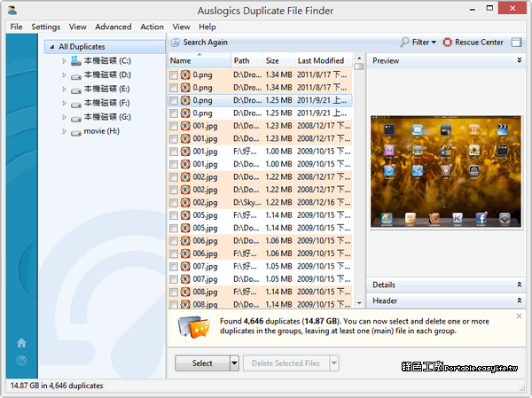Sort by Size column header

tap(278, 60)
